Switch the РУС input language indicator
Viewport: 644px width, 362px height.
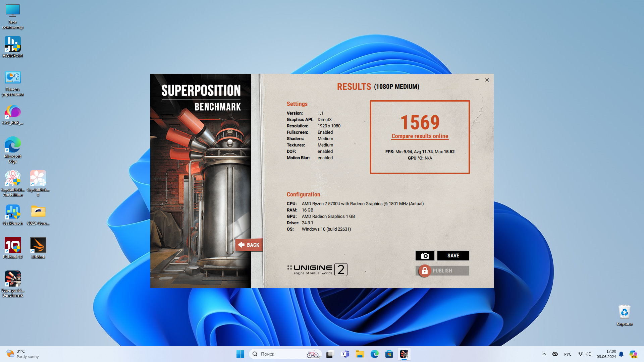click(x=568, y=354)
